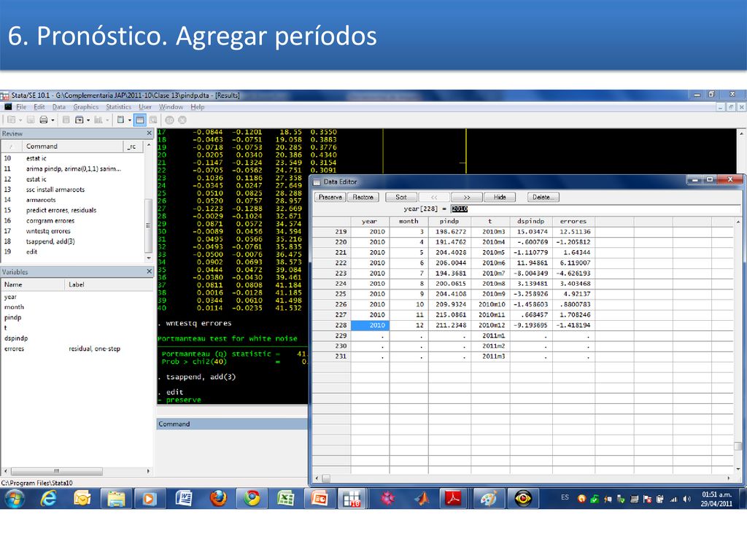
Task: Click the Review panel scrollbar down arrow
Action: pyautogui.click(x=149, y=258)
